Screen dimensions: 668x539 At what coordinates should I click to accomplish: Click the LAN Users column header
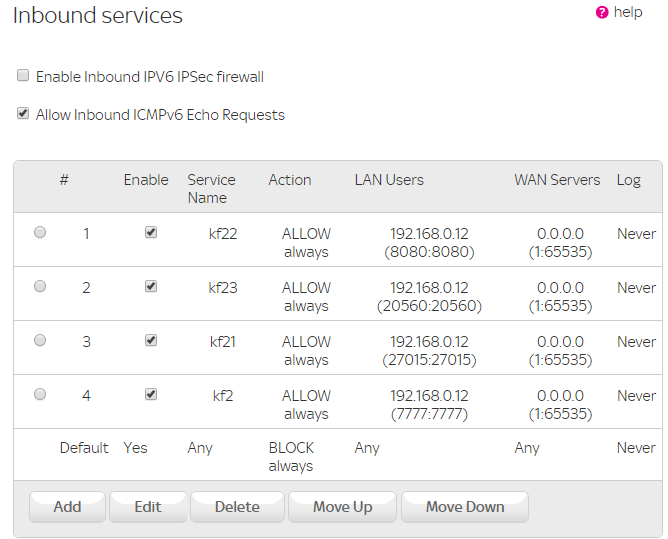(x=389, y=180)
